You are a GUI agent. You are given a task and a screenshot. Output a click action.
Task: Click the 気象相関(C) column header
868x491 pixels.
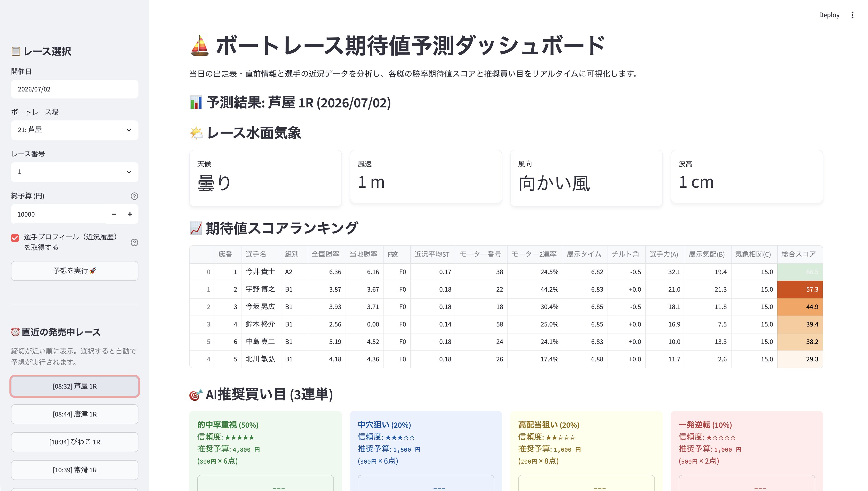pyautogui.click(x=754, y=254)
